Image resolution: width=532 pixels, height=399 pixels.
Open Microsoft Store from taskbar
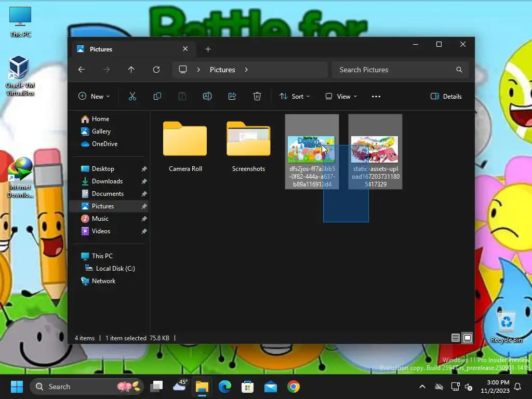[248, 387]
